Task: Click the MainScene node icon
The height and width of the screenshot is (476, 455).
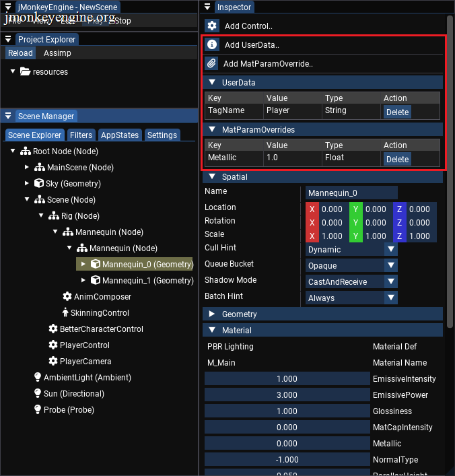Action: point(40,167)
